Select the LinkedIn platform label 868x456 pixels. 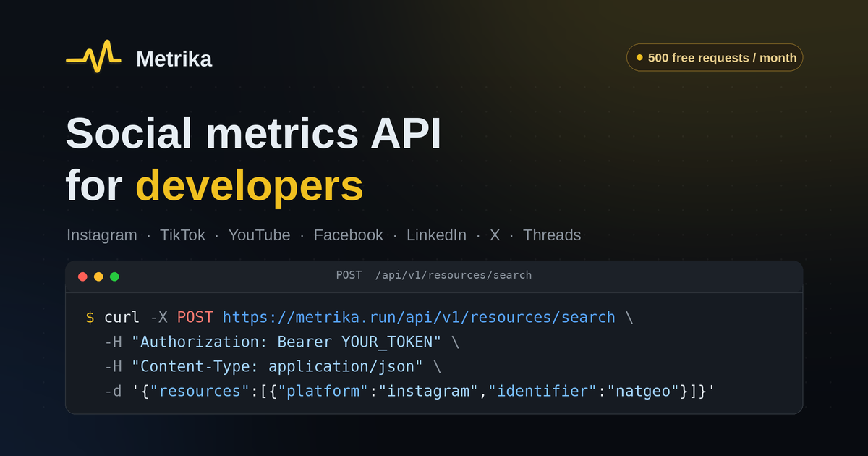click(436, 235)
